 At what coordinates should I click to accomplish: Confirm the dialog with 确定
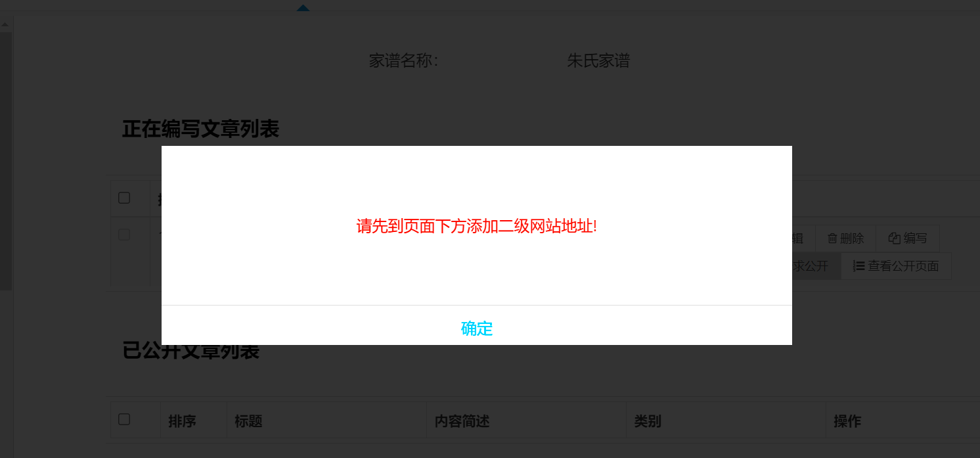pyautogui.click(x=477, y=329)
